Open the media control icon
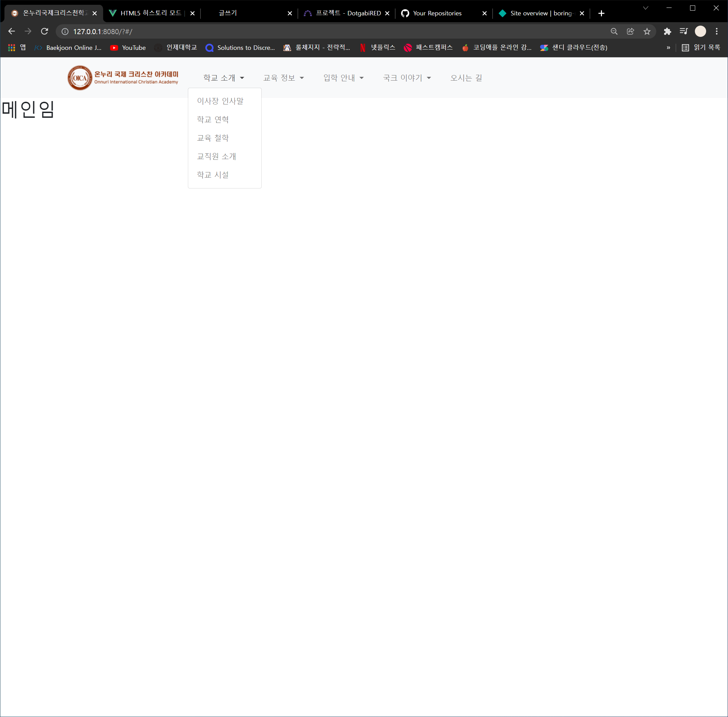Image resolution: width=728 pixels, height=717 pixels. [684, 31]
